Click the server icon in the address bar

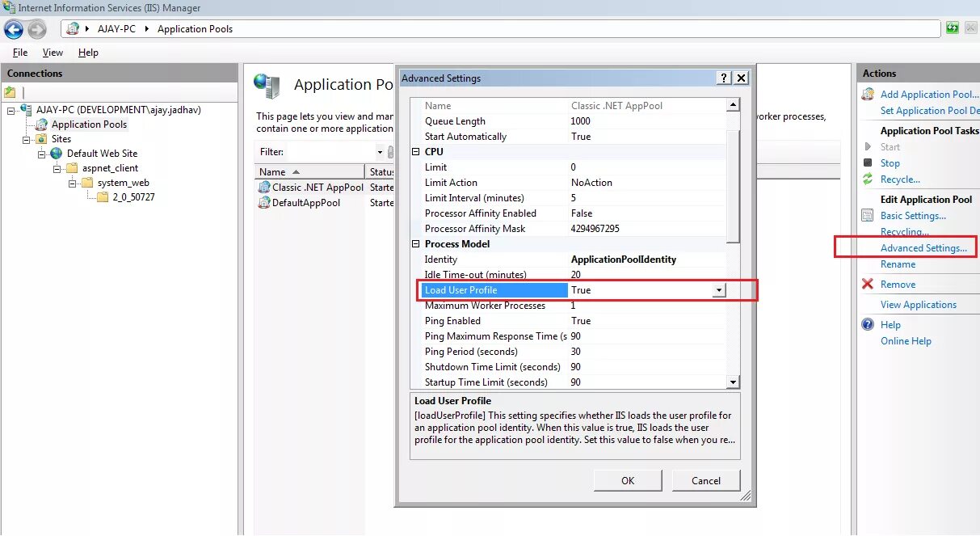coord(74,28)
